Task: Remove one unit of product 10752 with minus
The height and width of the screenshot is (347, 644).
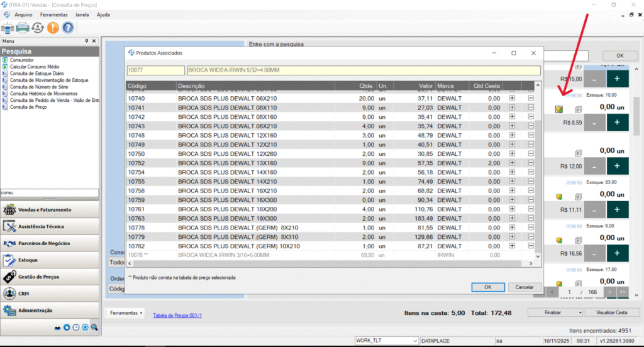Action: (x=531, y=163)
